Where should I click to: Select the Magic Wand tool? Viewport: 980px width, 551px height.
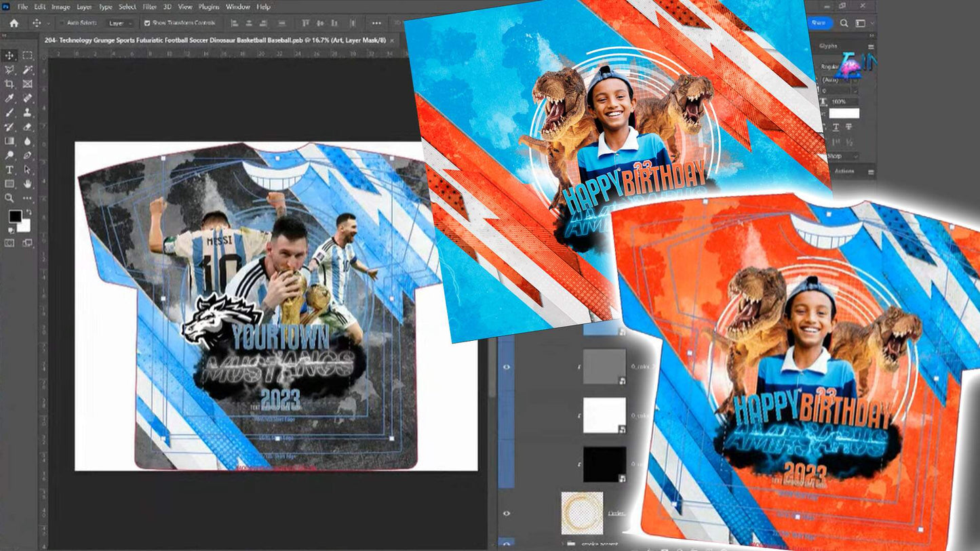pos(27,70)
